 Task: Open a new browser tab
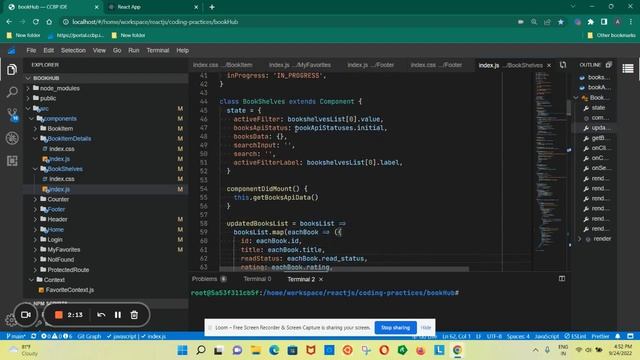pos(211,7)
